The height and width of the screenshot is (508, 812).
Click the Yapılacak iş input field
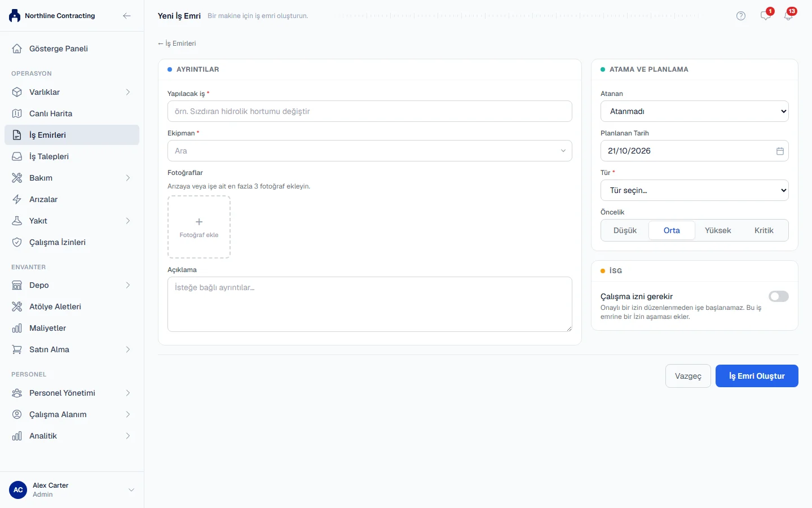pos(370,111)
